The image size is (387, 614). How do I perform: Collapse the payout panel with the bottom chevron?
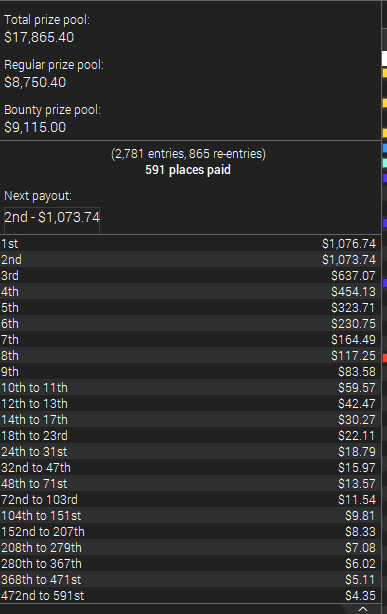[x=363, y=609]
